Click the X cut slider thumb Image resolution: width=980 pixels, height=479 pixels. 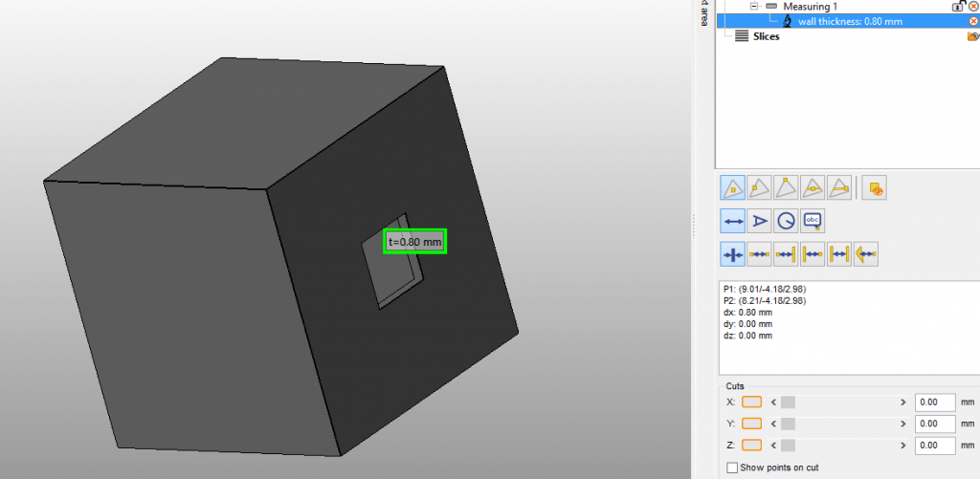[789, 403]
